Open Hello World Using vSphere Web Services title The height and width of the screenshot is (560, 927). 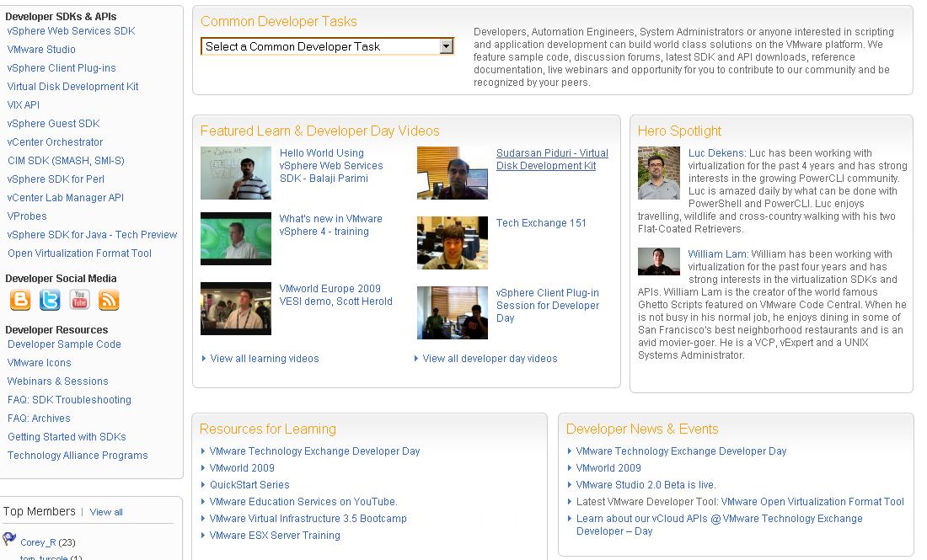[331, 165]
